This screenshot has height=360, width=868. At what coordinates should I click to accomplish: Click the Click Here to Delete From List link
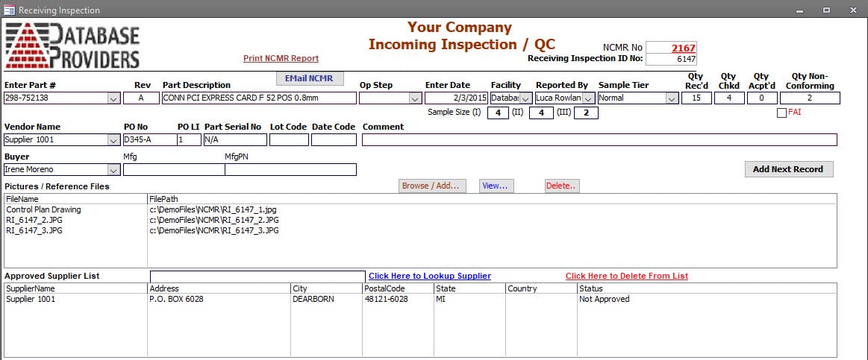[627, 276]
